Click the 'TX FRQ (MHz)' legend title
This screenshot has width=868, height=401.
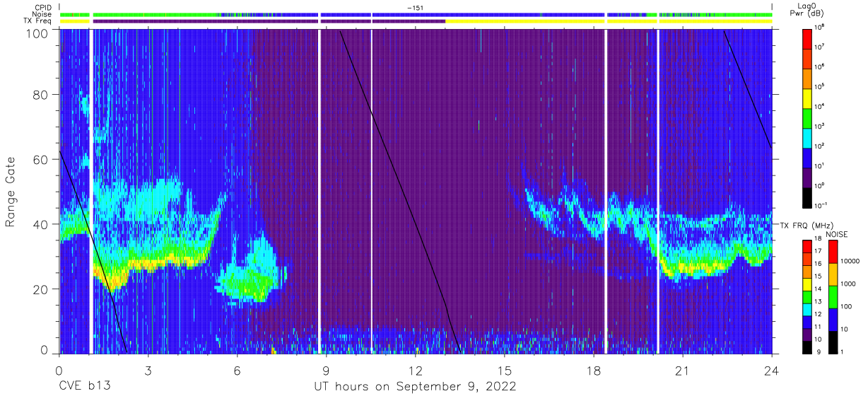[806, 225]
